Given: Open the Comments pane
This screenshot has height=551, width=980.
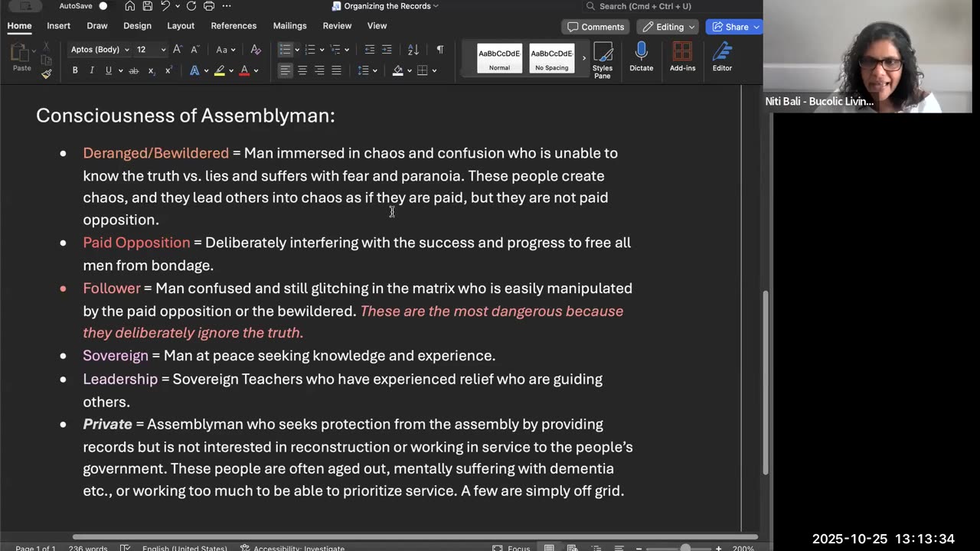Looking at the screenshot, I should [x=596, y=27].
